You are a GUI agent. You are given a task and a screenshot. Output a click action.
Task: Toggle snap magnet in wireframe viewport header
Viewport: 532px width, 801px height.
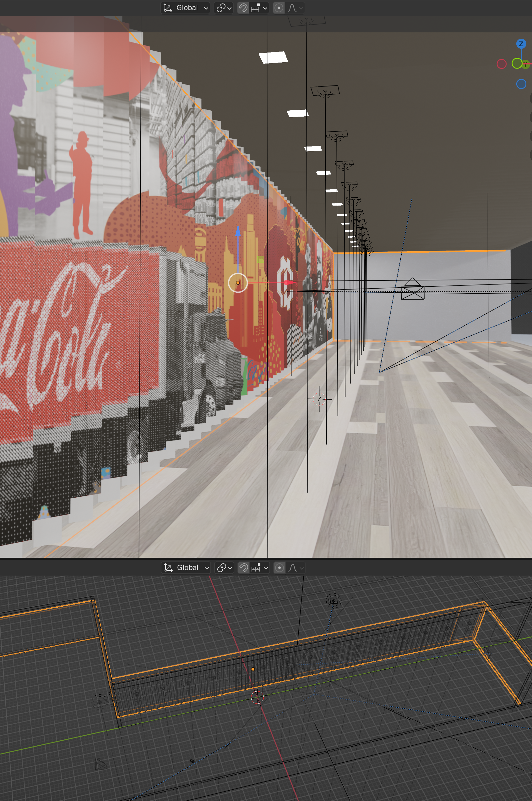244,568
